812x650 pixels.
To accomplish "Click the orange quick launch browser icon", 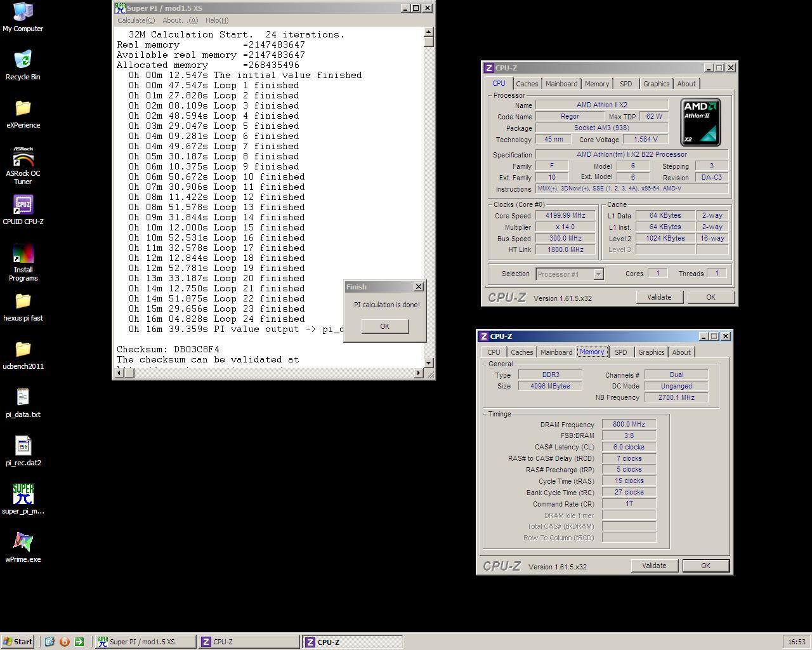I will tap(64, 642).
